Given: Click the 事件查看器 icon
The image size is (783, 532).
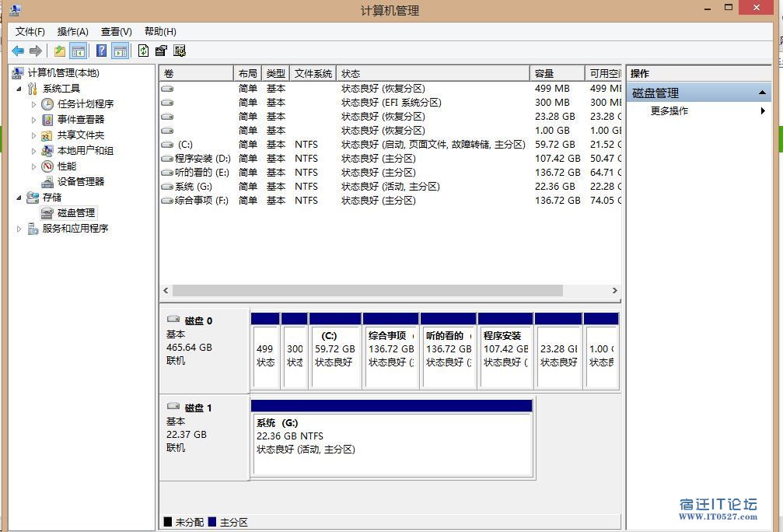Looking at the screenshot, I should tap(47, 119).
